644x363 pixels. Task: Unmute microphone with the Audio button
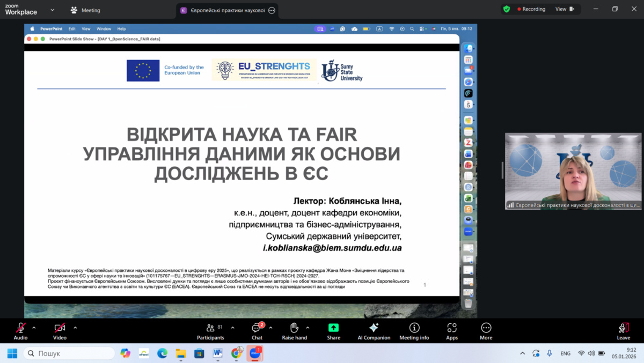(20, 330)
